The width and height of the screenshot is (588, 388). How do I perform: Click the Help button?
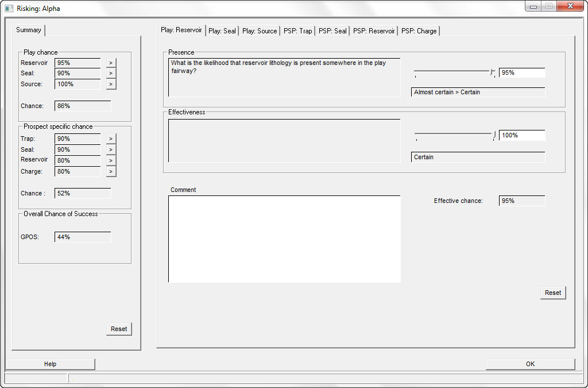[x=51, y=364]
